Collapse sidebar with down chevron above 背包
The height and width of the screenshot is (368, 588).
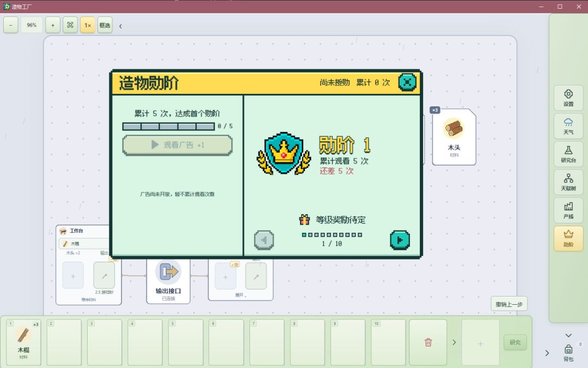pyautogui.click(x=568, y=335)
